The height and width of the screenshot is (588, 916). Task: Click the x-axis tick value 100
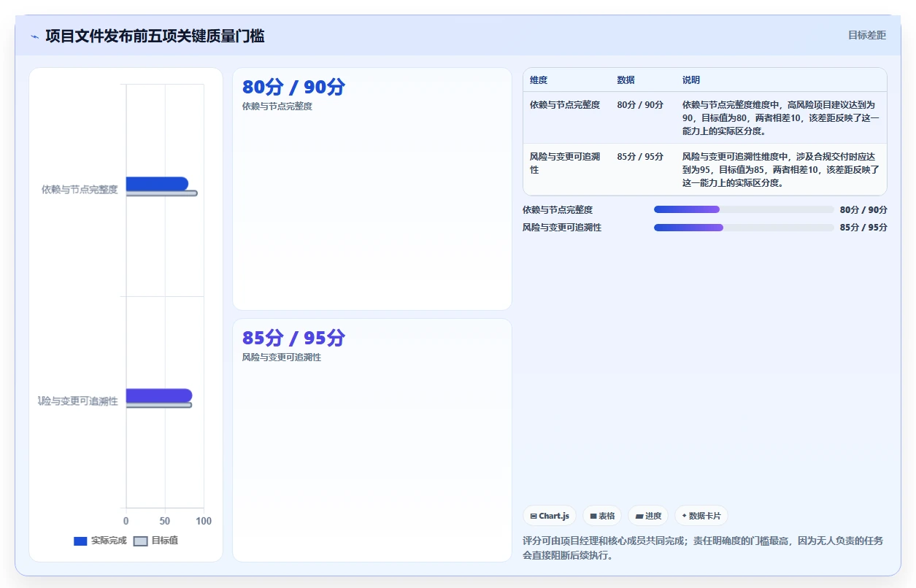pos(204,521)
